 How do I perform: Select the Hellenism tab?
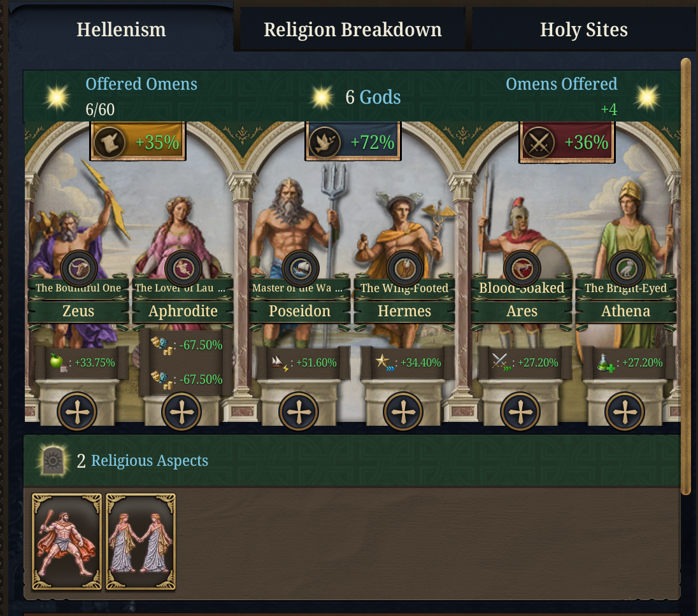(121, 30)
